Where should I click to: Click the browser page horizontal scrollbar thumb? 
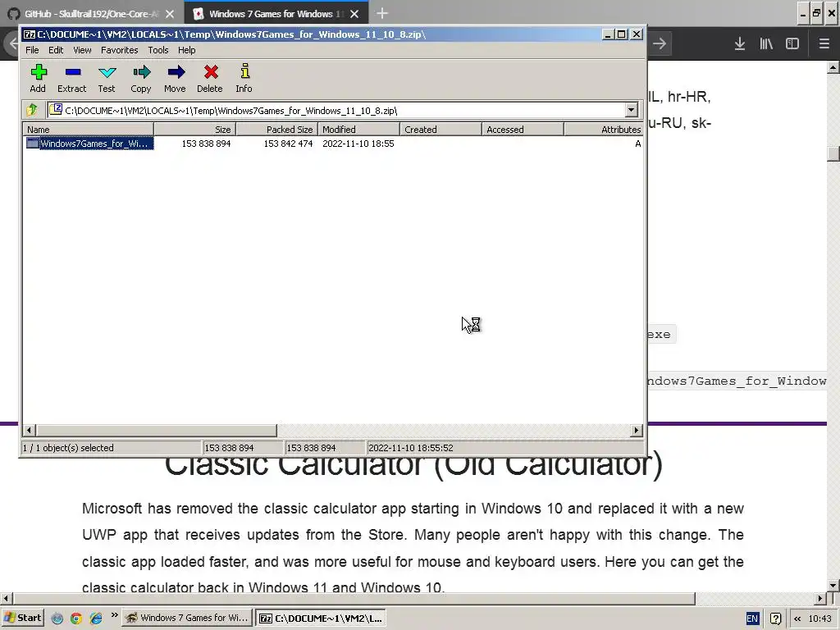(354, 598)
